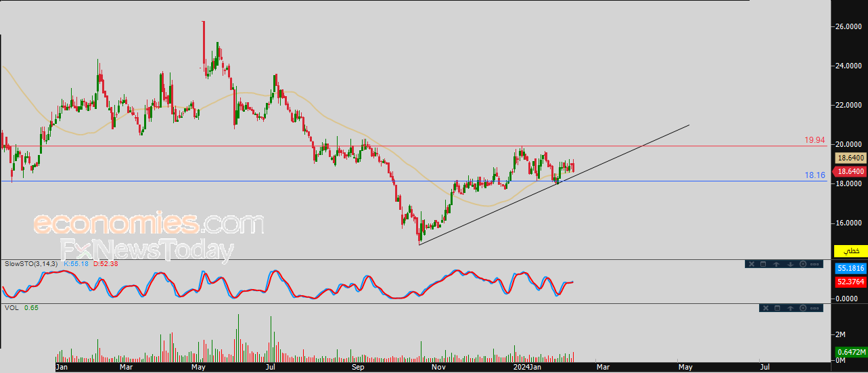Open VOL indicator settings gear

[803, 308]
